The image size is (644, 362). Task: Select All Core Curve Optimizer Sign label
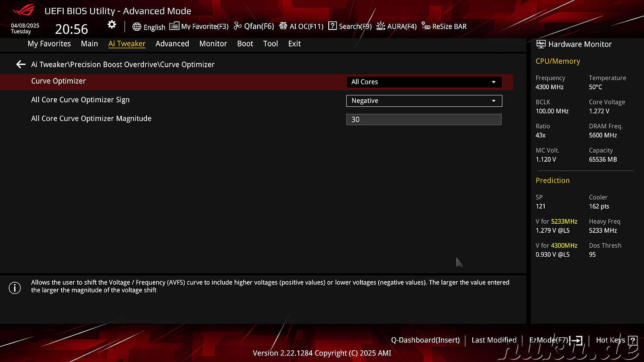[80, 100]
